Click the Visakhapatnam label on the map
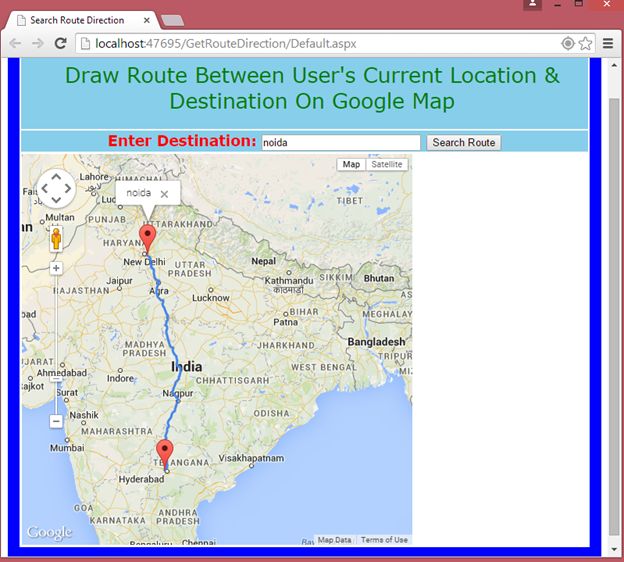 [x=251, y=458]
